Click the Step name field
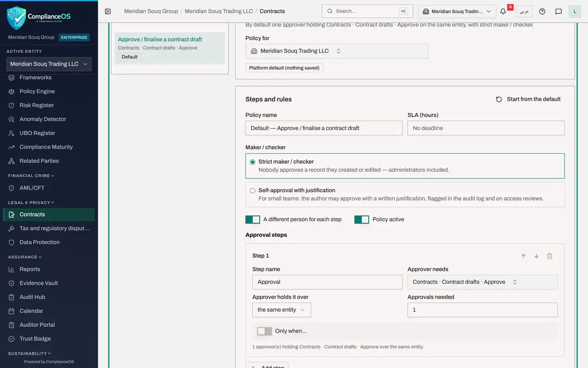 click(x=328, y=282)
